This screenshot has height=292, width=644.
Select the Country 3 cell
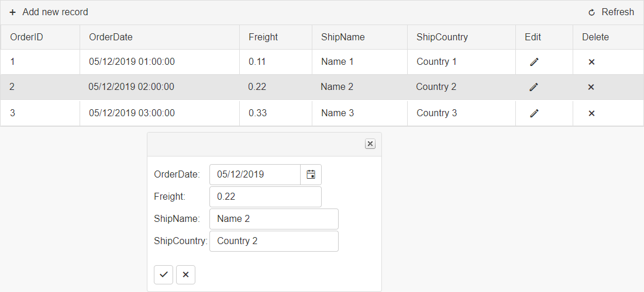462,113
